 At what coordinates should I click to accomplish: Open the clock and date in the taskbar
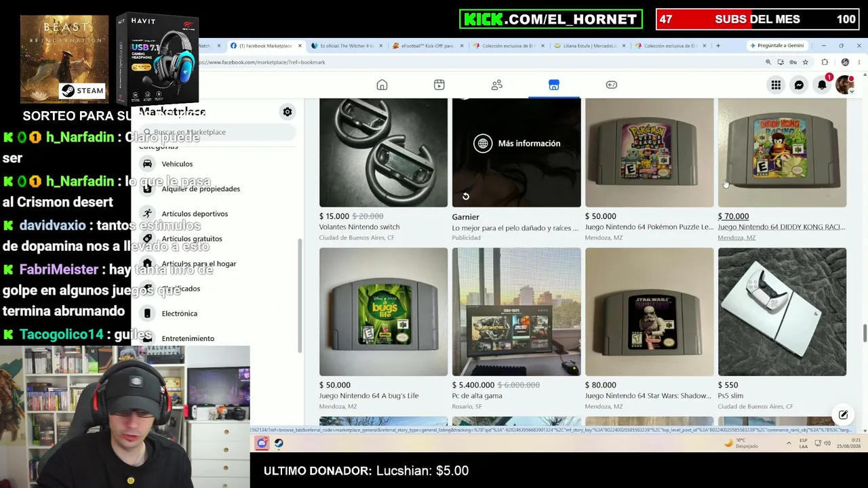848,443
